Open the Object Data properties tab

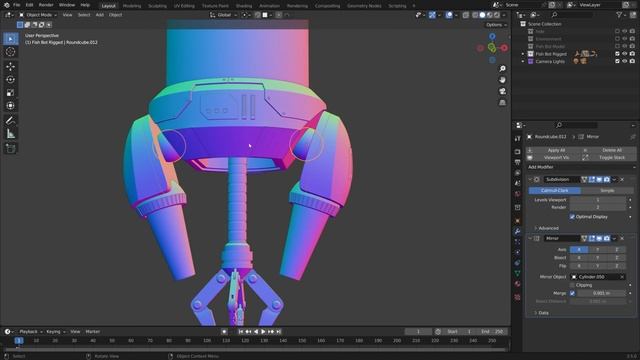[x=518, y=273]
